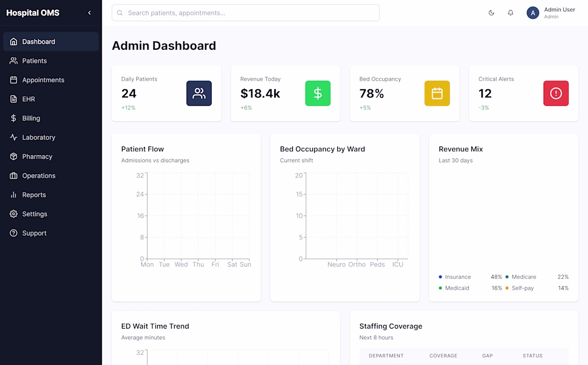The image size is (588, 365).
Task: Click the Admin User avatar
Action: [x=532, y=13]
